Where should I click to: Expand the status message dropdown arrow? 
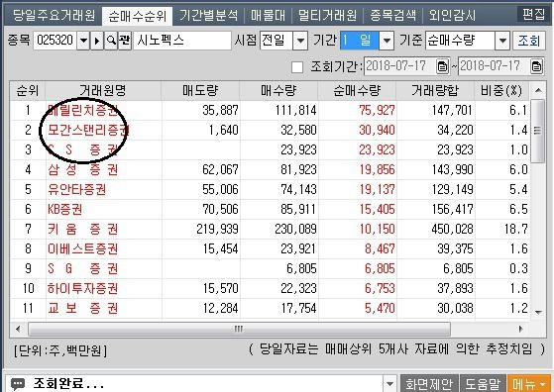390,383
